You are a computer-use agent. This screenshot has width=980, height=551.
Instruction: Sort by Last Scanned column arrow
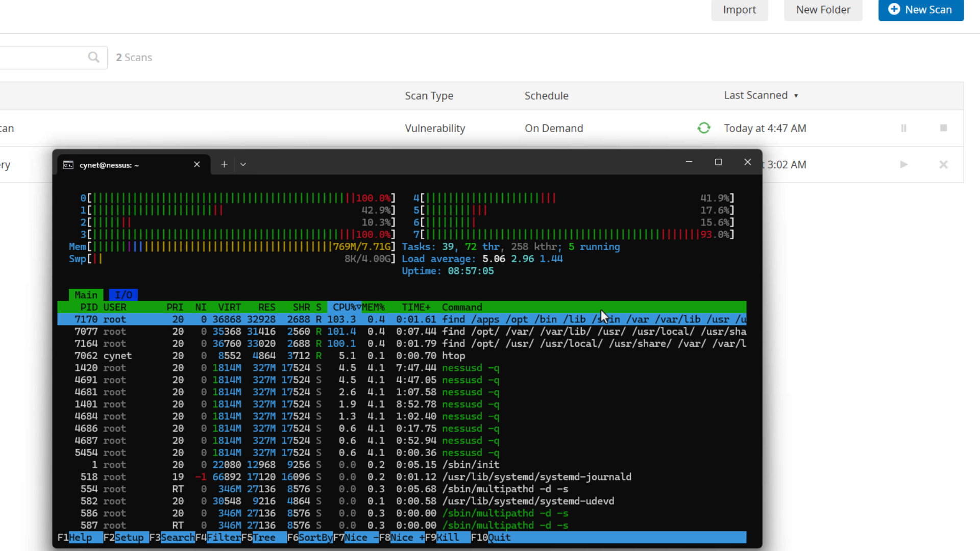click(796, 96)
